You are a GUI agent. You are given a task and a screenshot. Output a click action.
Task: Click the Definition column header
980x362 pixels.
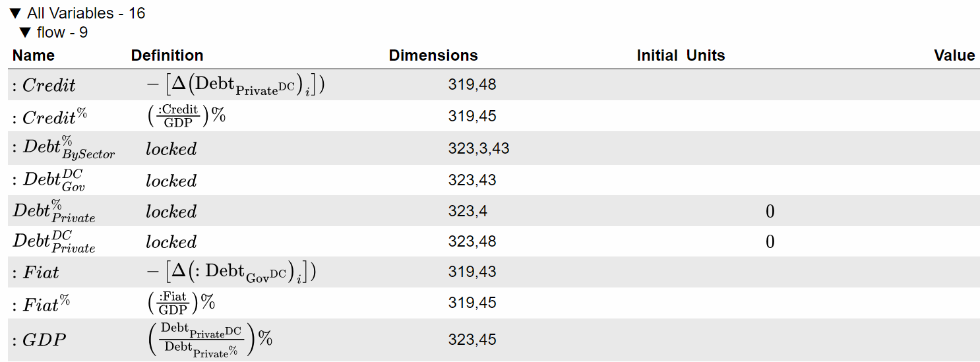point(167,55)
